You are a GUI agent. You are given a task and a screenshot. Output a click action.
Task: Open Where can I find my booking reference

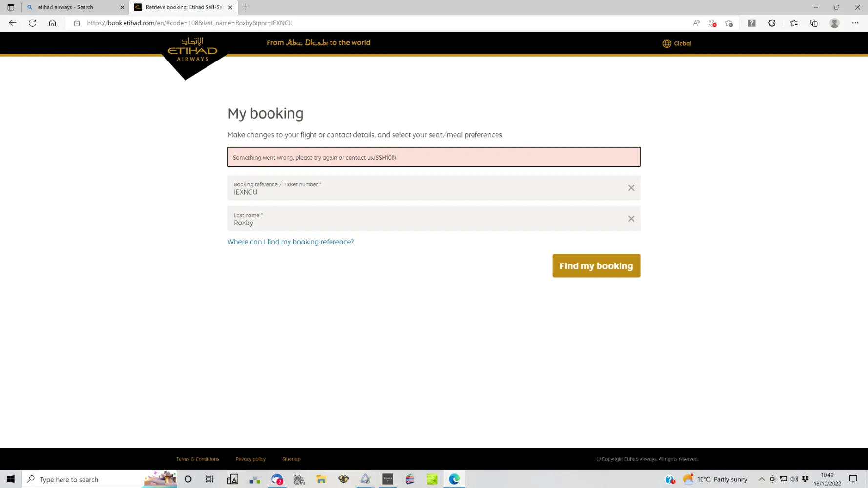click(x=290, y=242)
